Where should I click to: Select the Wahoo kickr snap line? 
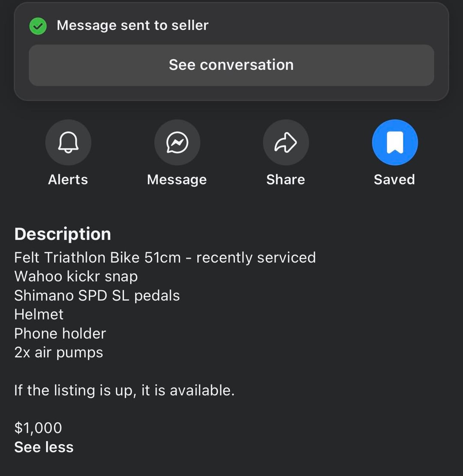[x=76, y=276]
